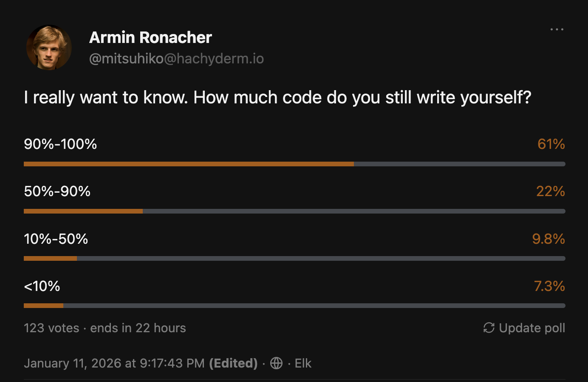Open the January 11, 2026 timestamp

(x=114, y=363)
